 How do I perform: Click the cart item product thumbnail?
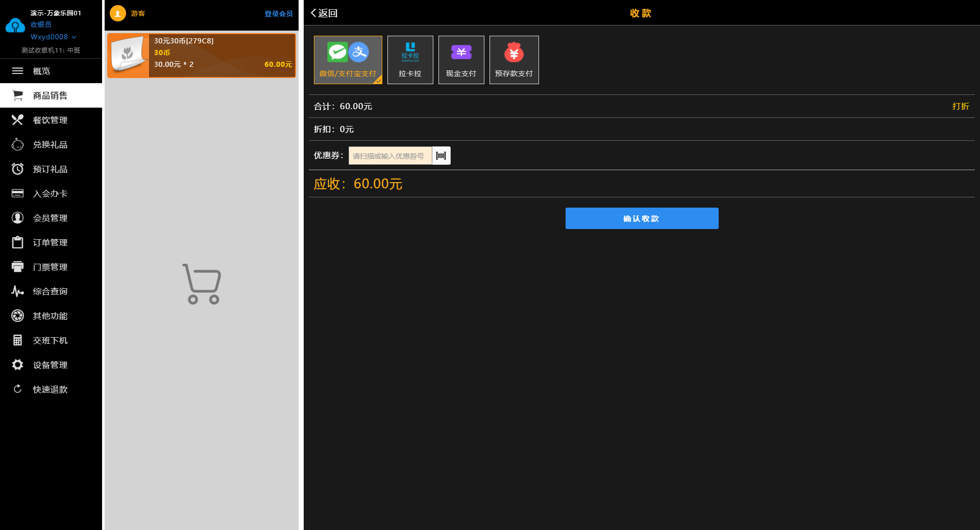tap(128, 56)
